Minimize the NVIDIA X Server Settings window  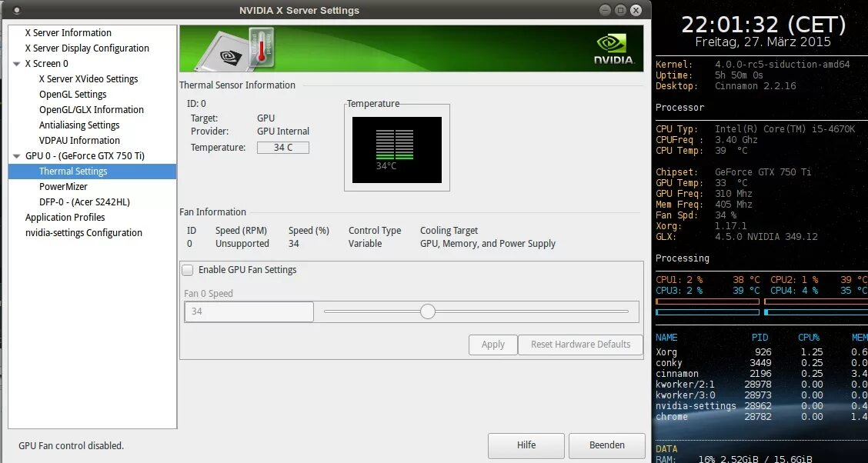click(x=605, y=10)
